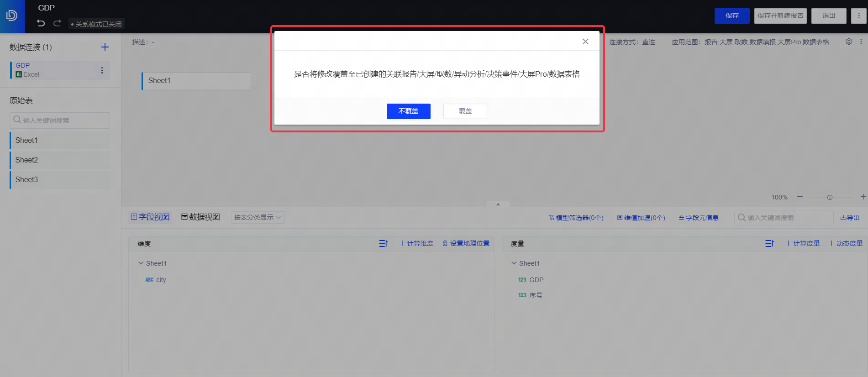Screen dimensions: 868x377
Task: Close the overwrite confirmation dialog
Action: 585,42
